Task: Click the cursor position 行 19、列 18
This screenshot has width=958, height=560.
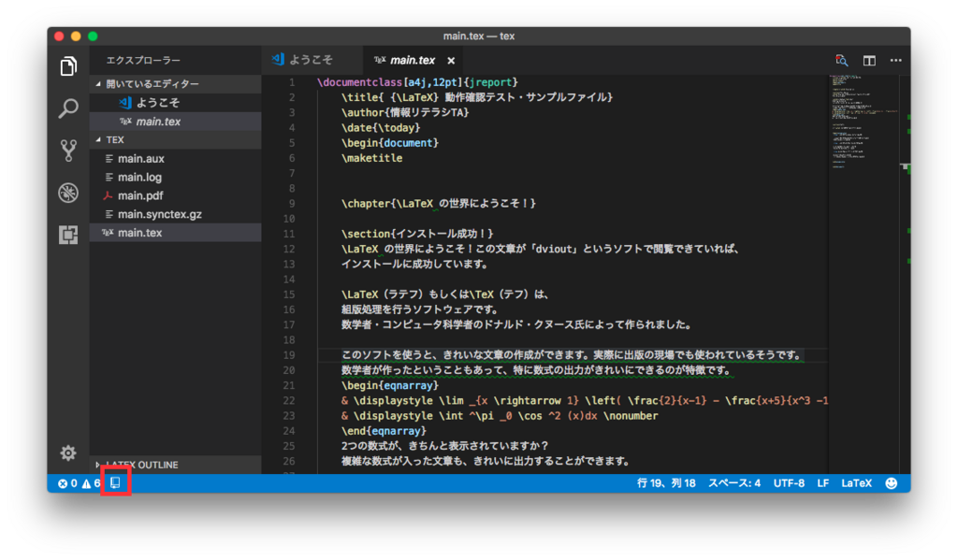Action: (x=666, y=483)
